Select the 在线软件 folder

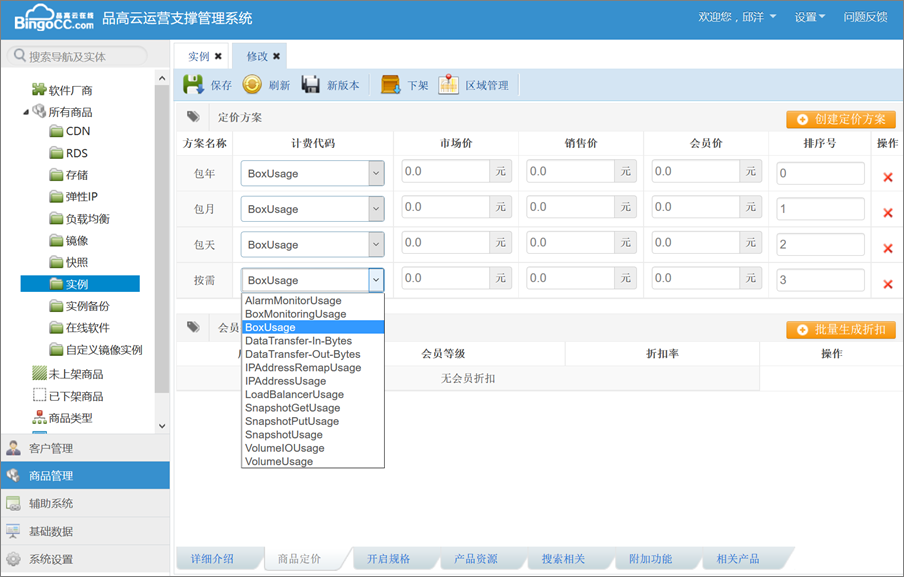pyautogui.click(x=80, y=328)
